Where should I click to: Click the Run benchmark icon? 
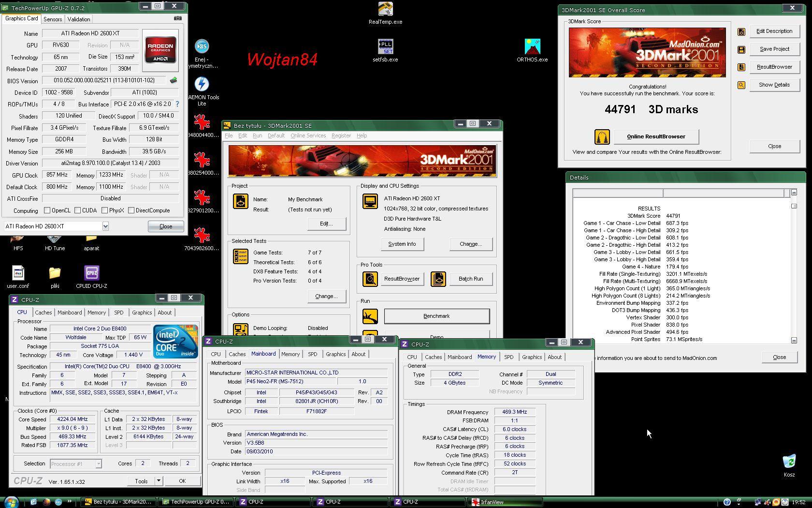(x=370, y=316)
